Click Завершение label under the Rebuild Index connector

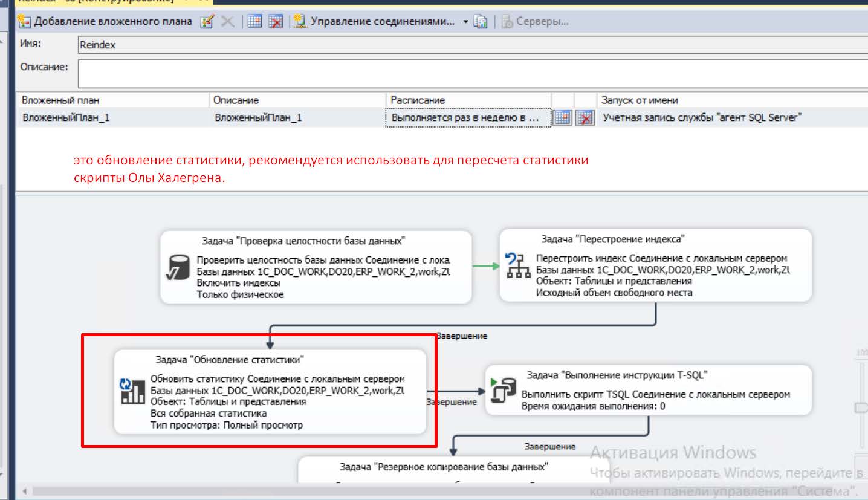tap(461, 336)
